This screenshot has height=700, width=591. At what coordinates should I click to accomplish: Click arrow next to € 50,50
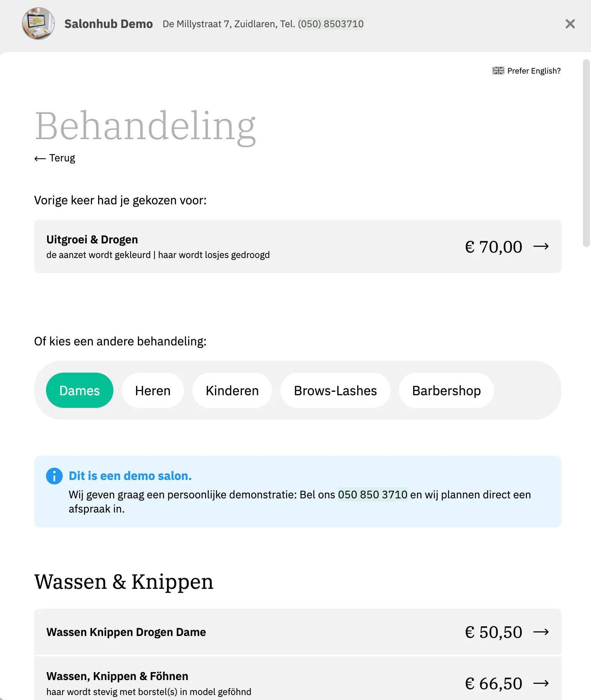pyautogui.click(x=541, y=632)
